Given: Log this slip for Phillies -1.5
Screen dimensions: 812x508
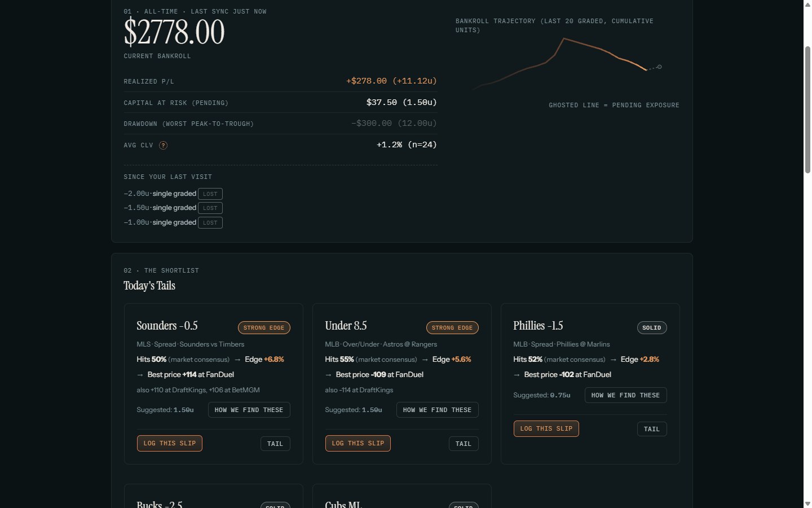Looking at the screenshot, I should [x=546, y=428].
